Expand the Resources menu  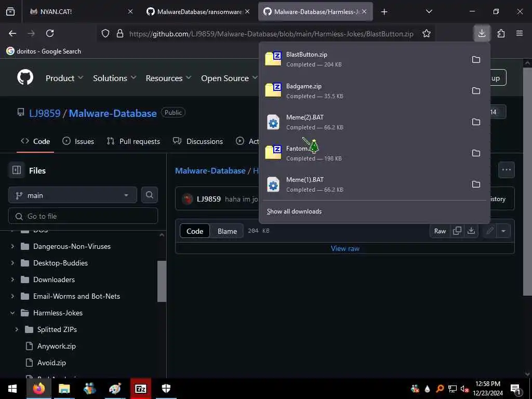tap(168, 78)
